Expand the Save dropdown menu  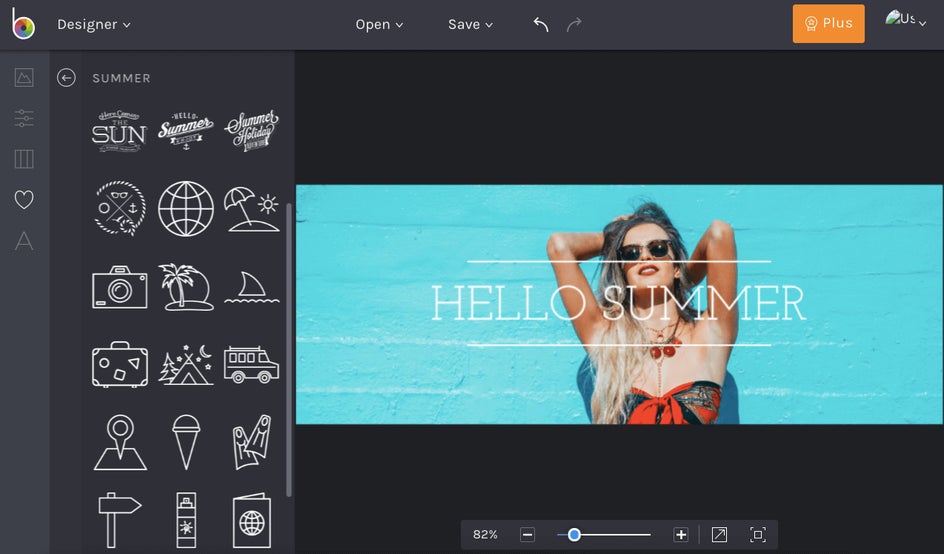470,25
